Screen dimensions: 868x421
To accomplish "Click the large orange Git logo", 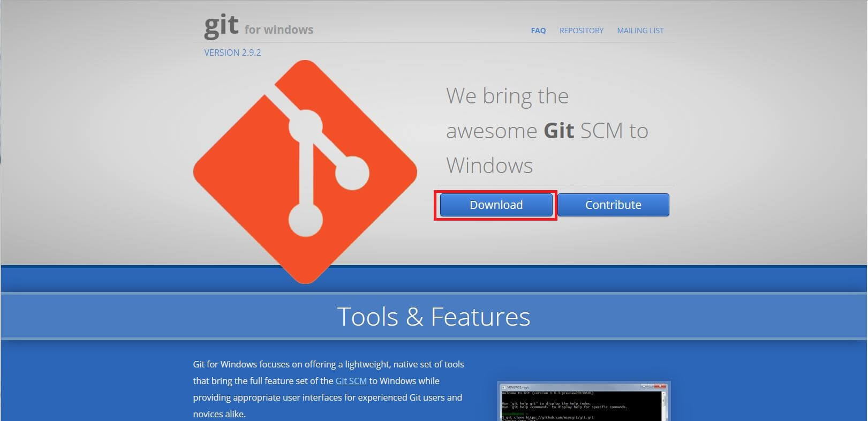I will [305, 171].
